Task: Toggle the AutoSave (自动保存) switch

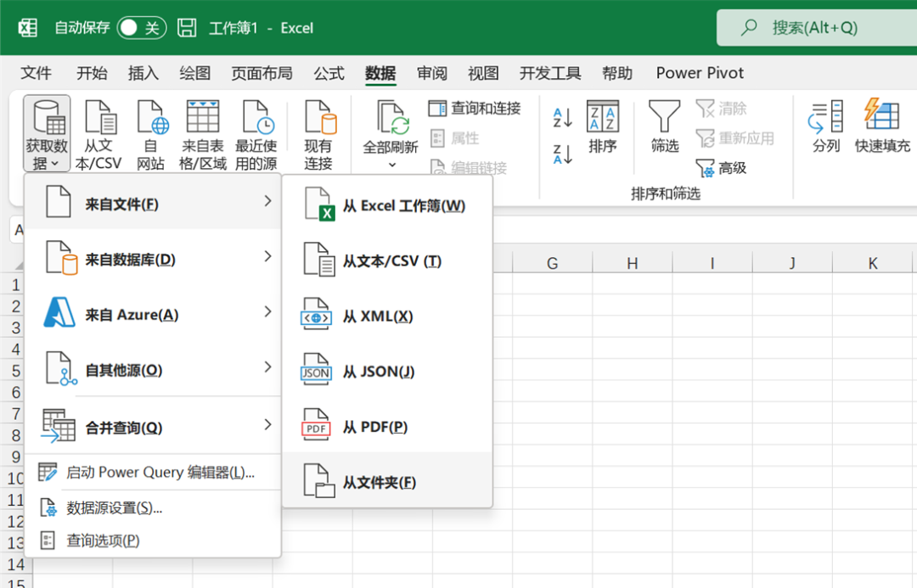Action: coord(140,28)
